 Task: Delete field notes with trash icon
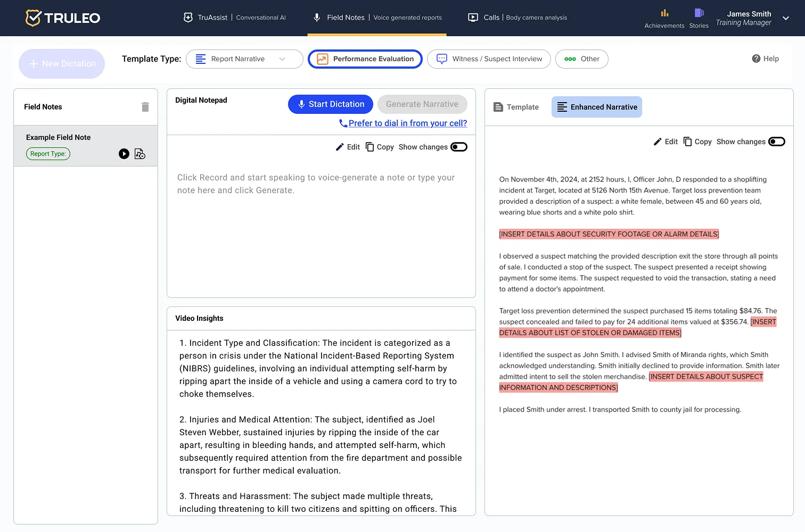click(145, 107)
